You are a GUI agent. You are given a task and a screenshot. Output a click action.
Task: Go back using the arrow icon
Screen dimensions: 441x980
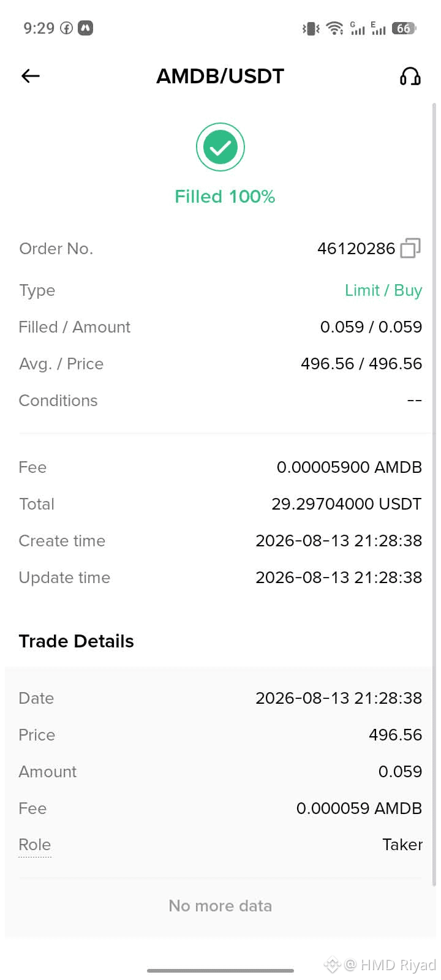pyautogui.click(x=31, y=76)
